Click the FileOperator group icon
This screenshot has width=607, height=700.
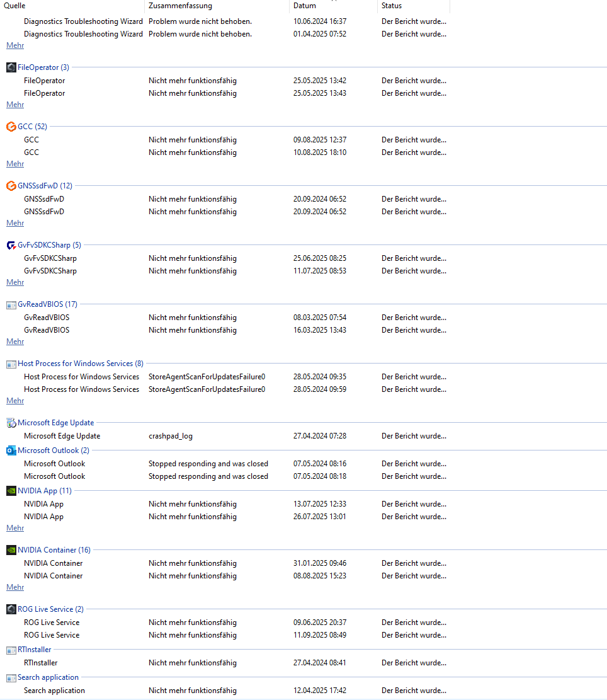pyautogui.click(x=11, y=67)
